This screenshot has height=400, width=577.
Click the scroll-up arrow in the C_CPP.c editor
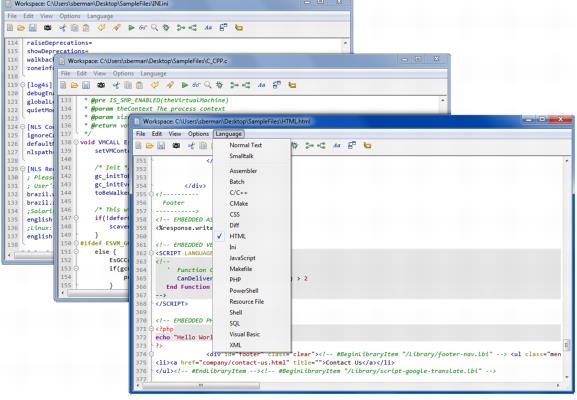(x=443, y=100)
